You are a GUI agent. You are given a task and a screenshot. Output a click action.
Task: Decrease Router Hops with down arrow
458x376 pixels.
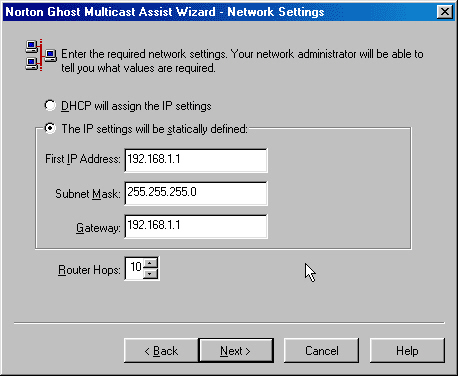151,274
